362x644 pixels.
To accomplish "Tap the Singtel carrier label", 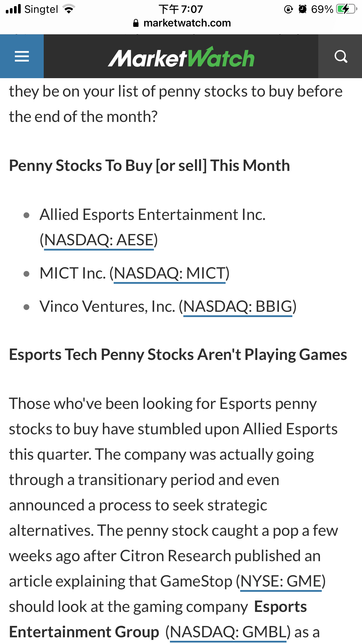I will 41,9.
